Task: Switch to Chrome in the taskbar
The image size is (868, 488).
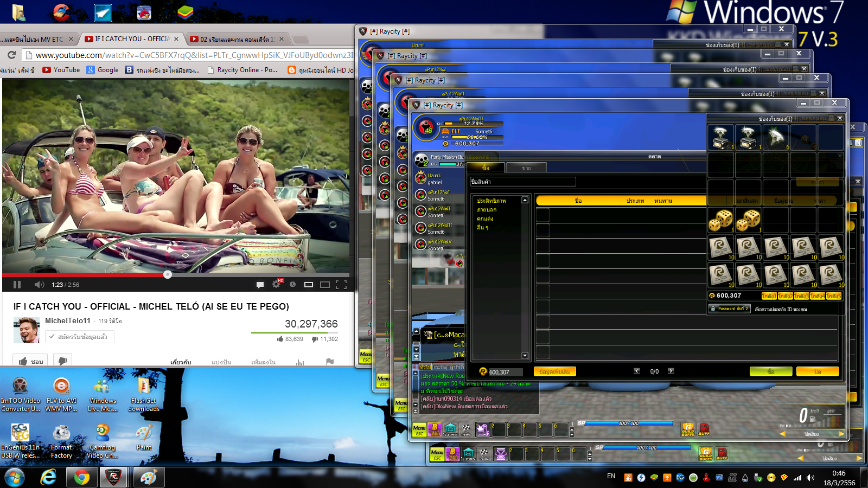Action: 82,477
